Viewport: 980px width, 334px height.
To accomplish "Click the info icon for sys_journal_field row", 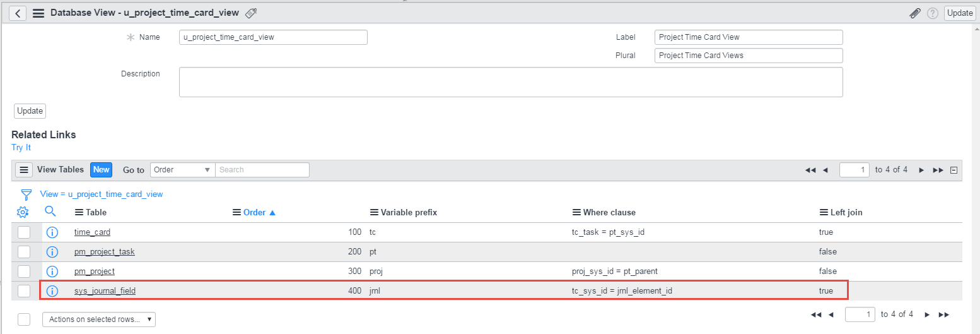I will point(52,290).
